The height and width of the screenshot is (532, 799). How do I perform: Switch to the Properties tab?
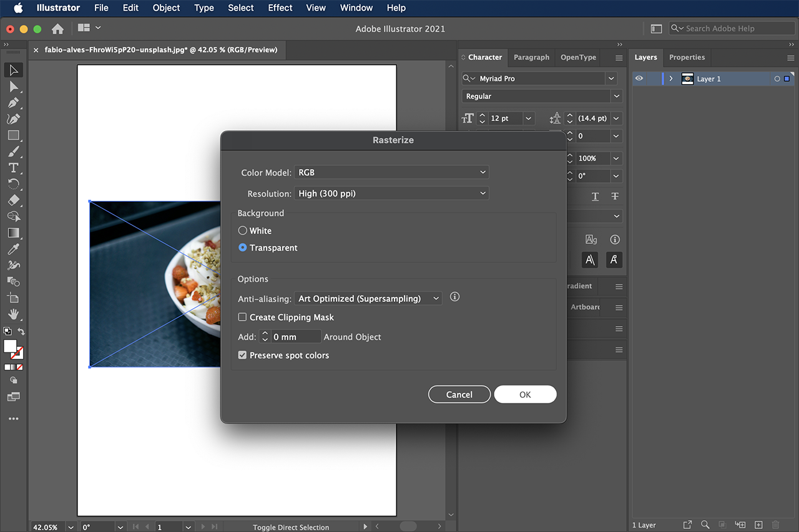click(x=687, y=57)
